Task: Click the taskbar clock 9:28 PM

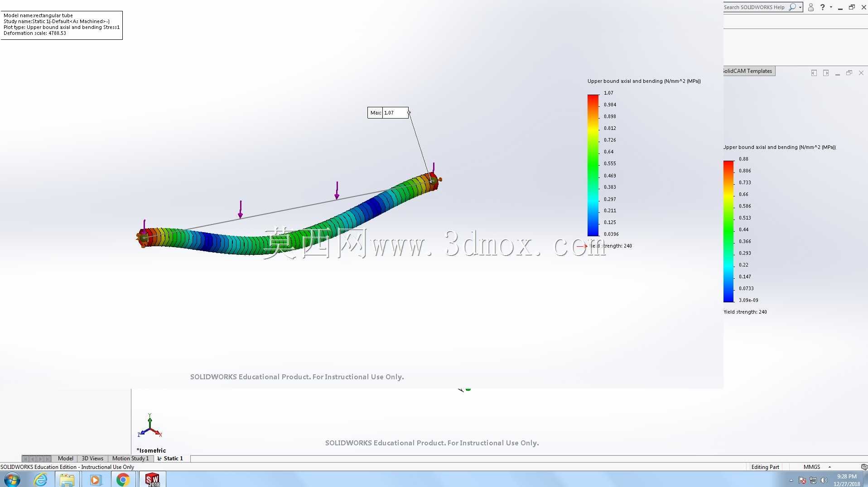Action: [847, 477]
